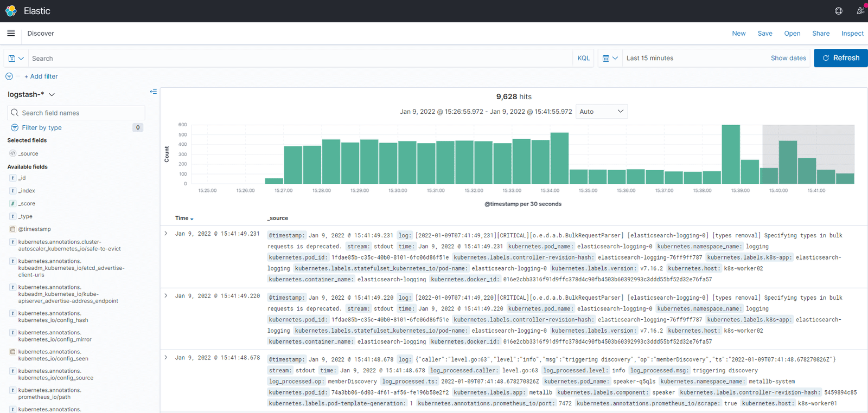
Task: Open the date quick menu calendar dropdown
Action: point(610,58)
